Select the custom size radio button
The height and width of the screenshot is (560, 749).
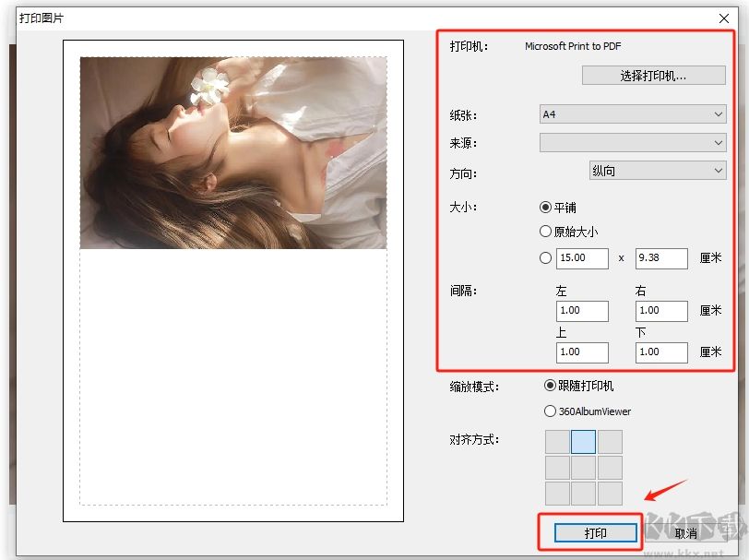(x=545, y=258)
